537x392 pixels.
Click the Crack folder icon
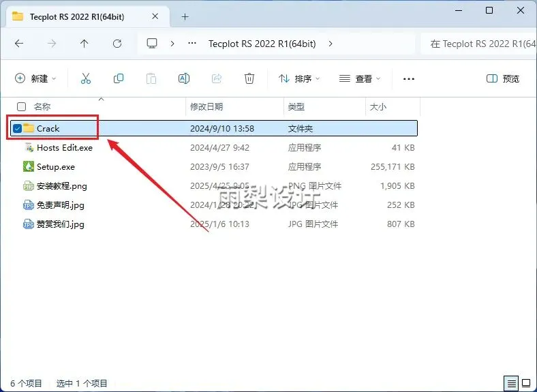(29, 128)
